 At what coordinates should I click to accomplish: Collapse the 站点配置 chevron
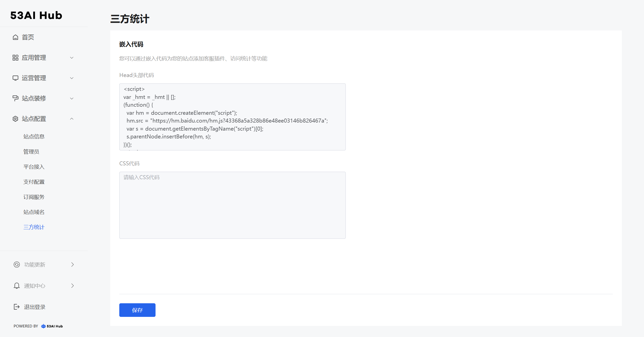pyautogui.click(x=72, y=119)
